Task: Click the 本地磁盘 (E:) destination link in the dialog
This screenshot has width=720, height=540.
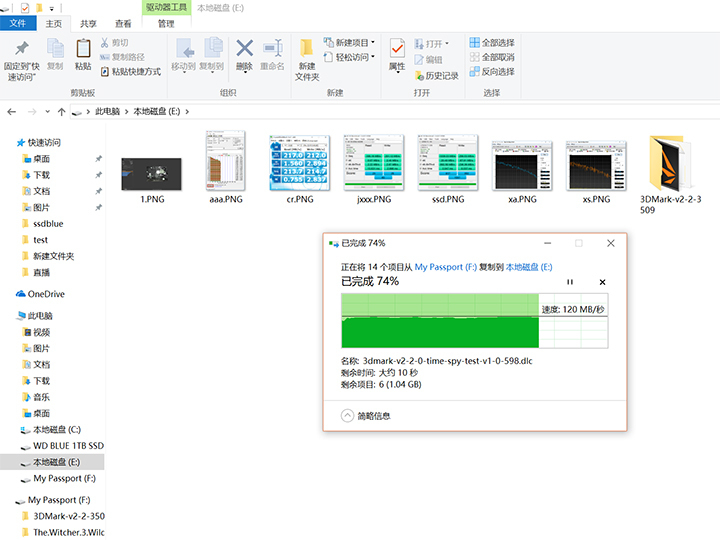Action: (538, 267)
